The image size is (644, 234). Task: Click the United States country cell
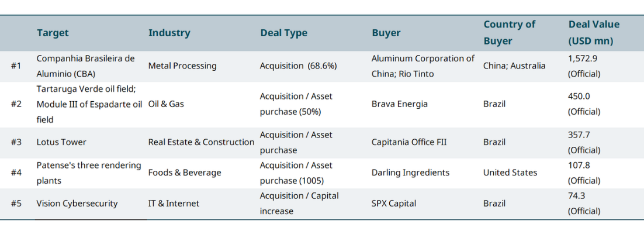click(510, 173)
